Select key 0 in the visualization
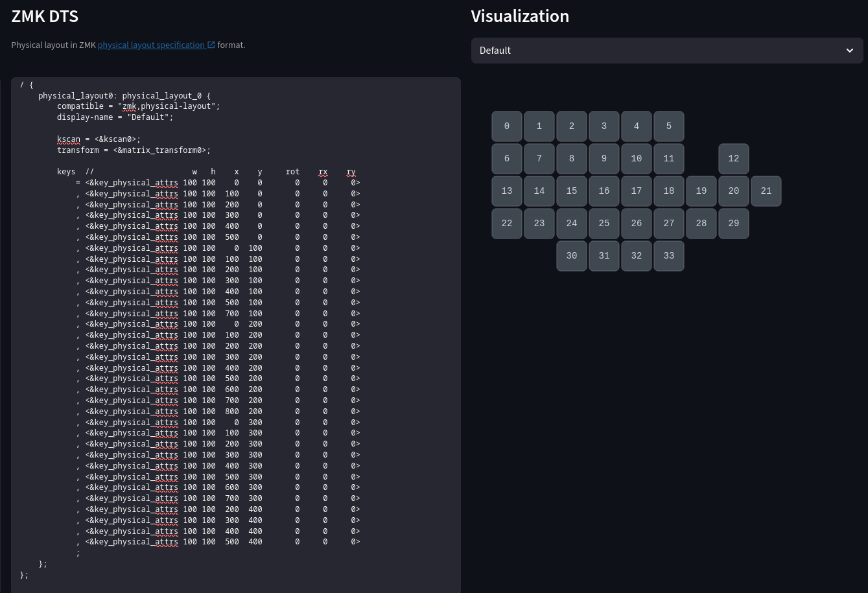 (507, 126)
